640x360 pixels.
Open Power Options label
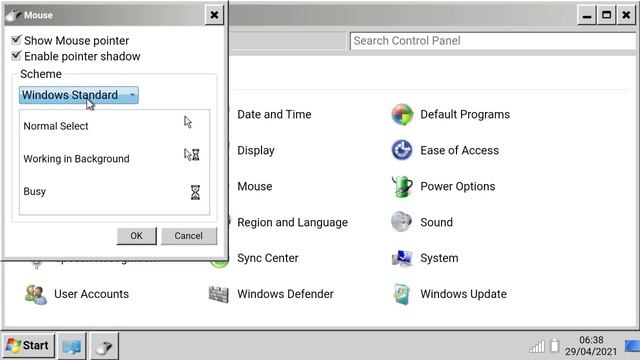[x=458, y=186]
